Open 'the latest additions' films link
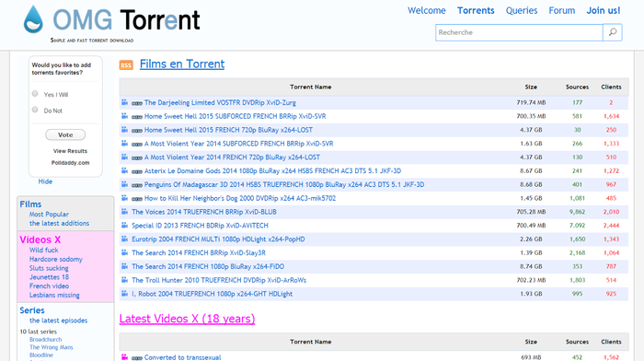Screen dimensions: 644x361 coord(59,223)
